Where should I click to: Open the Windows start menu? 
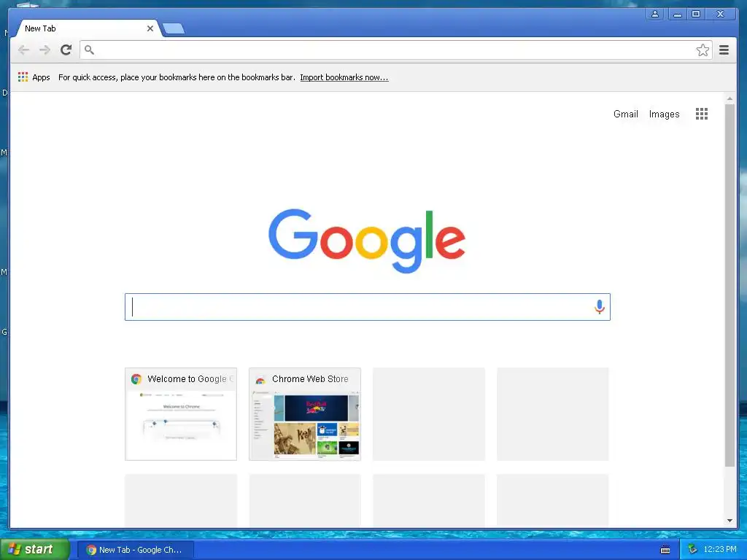(x=35, y=549)
